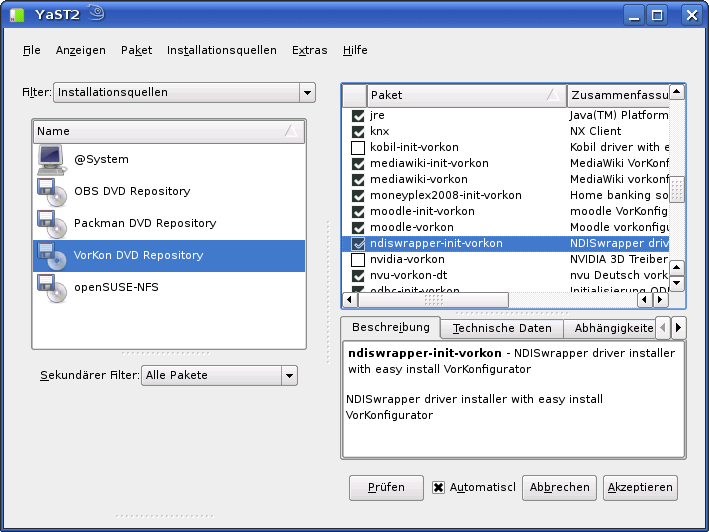
Task: Click the package list scroll-right arrow
Action: click(660, 299)
